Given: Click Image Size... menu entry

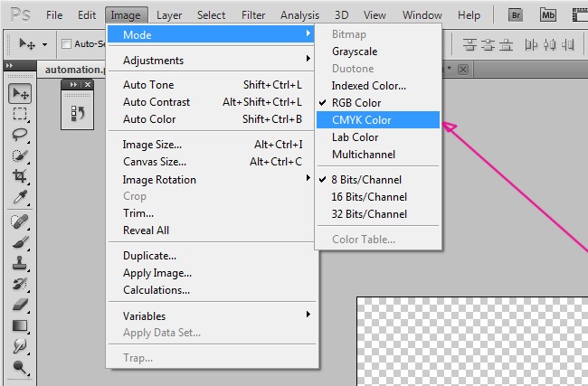Looking at the screenshot, I should click(152, 144).
